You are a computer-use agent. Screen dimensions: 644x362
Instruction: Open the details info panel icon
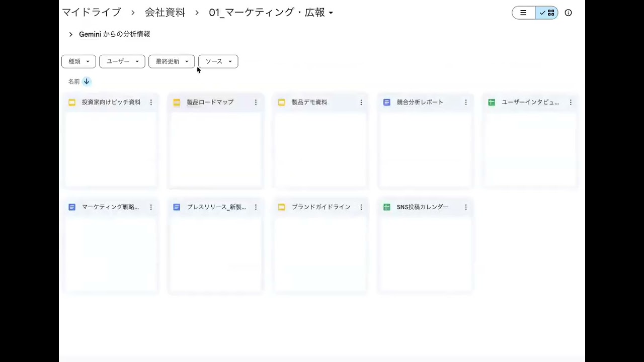[x=569, y=13]
